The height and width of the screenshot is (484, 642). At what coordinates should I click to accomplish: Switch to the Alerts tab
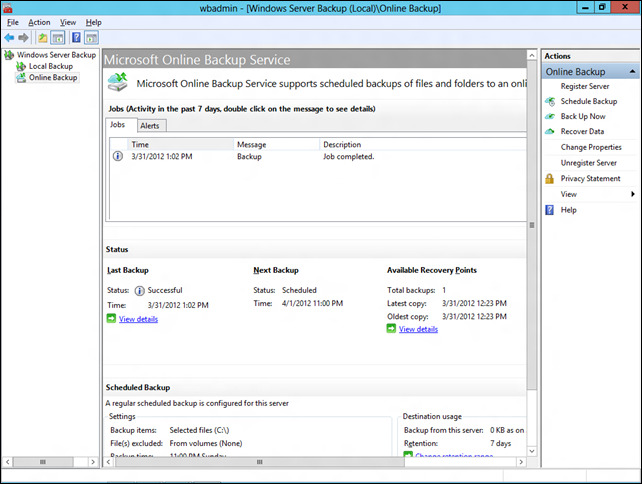150,126
